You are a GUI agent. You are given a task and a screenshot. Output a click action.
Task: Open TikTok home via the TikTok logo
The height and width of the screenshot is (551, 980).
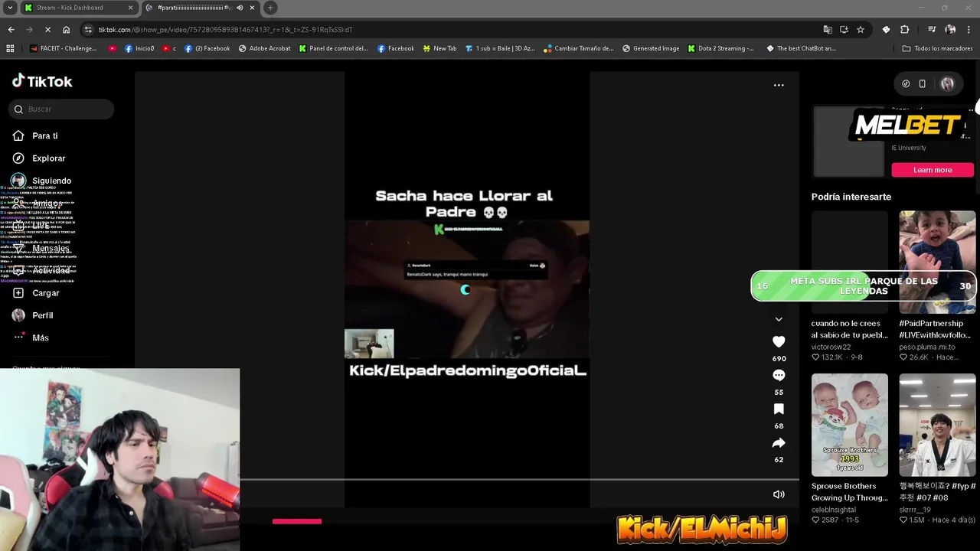click(x=42, y=81)
